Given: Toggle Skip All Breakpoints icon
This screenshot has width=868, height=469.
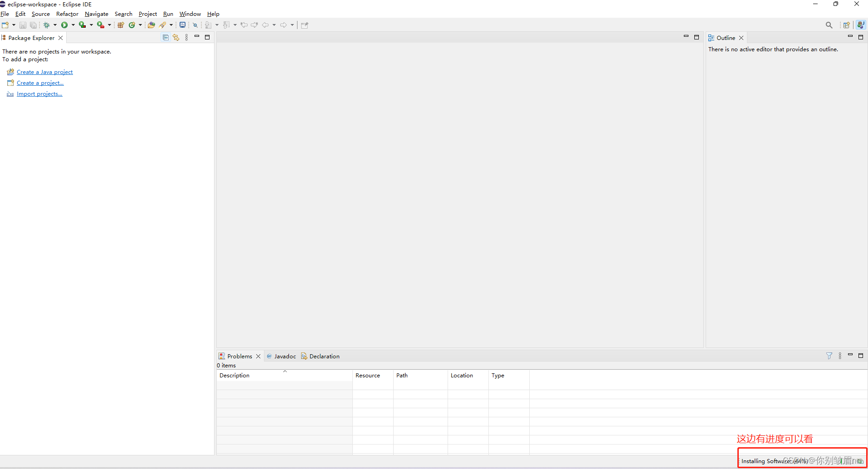Looking at the screenshot, I should point(195,25).
